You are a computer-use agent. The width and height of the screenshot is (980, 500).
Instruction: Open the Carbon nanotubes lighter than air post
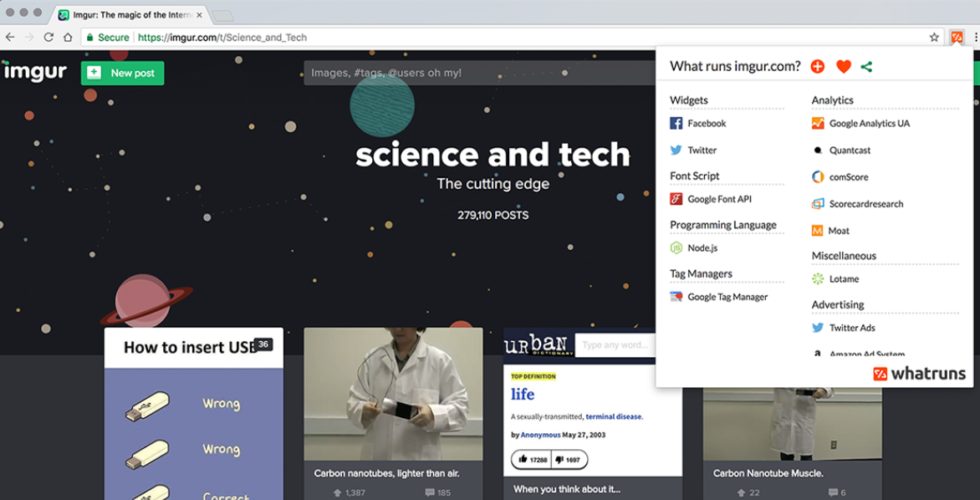(x=393, y=414)
